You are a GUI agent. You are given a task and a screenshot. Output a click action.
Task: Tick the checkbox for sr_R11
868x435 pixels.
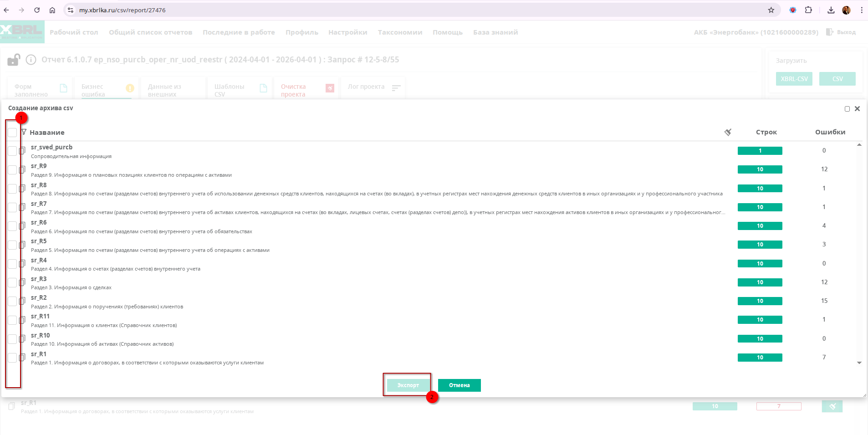(12, 320)
